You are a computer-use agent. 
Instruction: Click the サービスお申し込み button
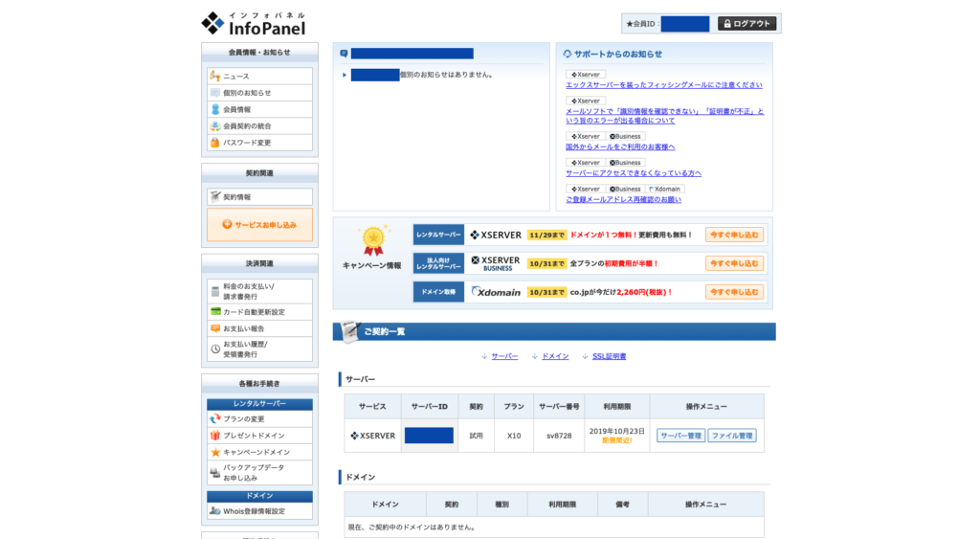point(259,224)
